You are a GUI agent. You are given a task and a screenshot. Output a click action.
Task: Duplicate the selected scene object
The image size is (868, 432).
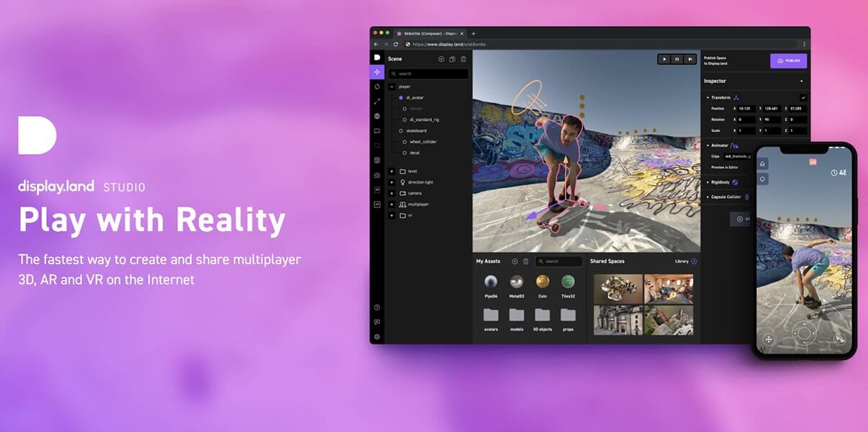pos(452,59)
